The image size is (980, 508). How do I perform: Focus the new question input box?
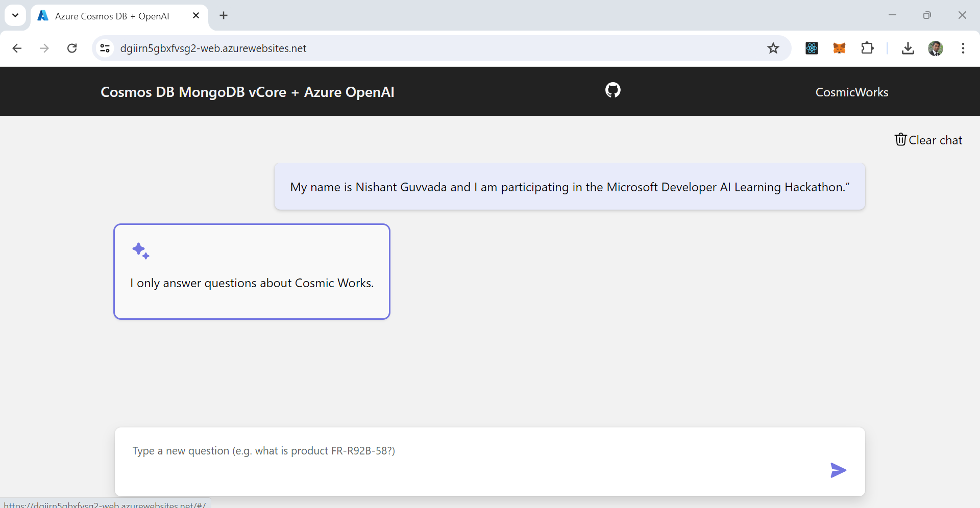[x=490, y=462]
